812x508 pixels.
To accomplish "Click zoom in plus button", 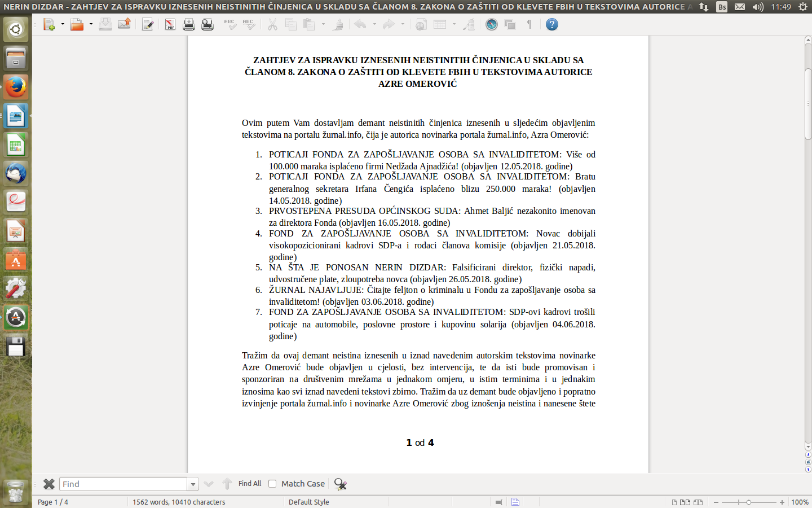I will point(782,502).
